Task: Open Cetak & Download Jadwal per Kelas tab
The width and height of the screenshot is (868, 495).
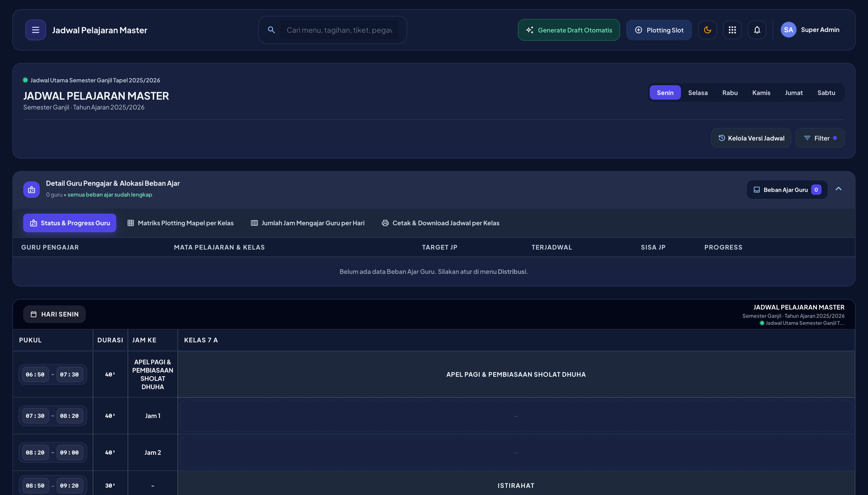Action: (441, 223)
